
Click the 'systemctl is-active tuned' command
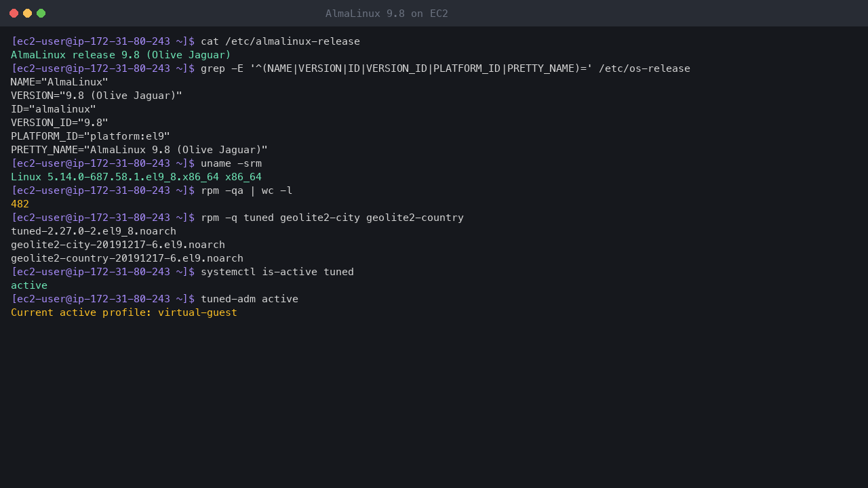click(277, 272)
